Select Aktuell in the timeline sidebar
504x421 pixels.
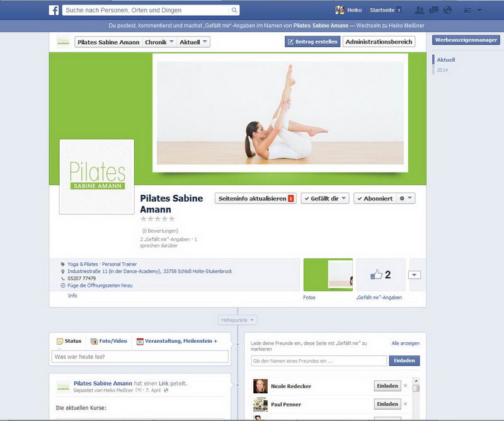446,60
